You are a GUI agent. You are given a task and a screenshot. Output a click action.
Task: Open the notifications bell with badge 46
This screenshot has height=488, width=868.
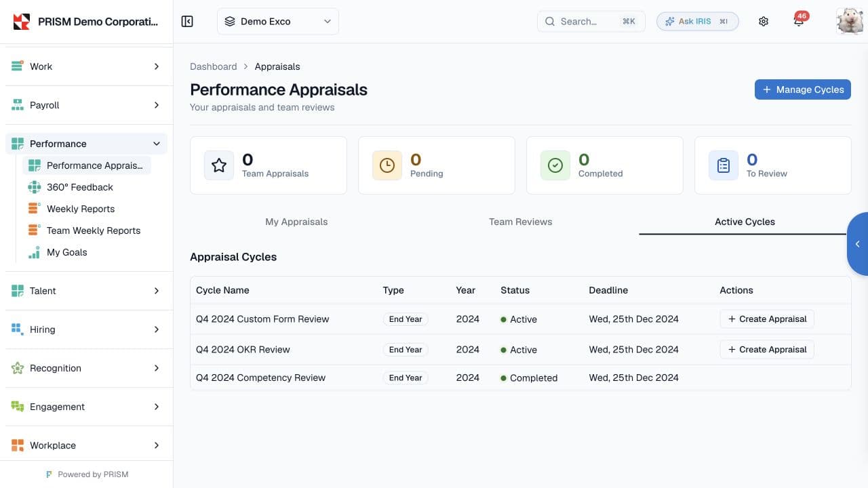coord(799,21)
